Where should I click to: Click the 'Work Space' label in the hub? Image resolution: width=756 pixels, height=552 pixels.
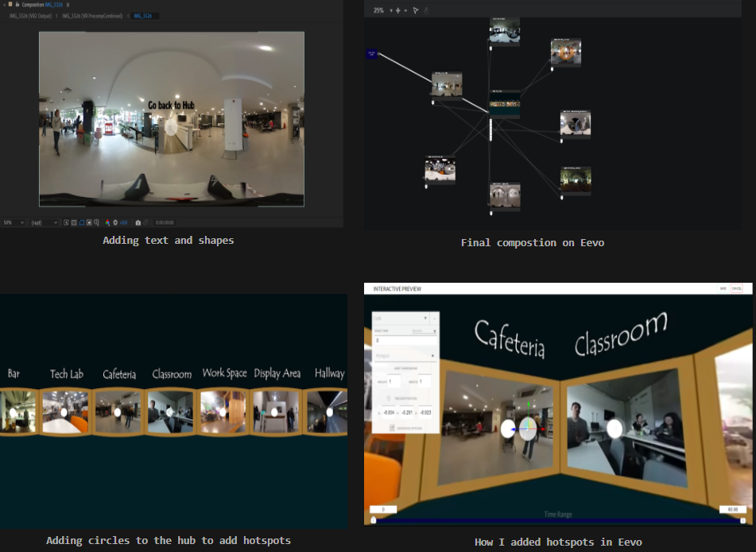(x=224, y=373)
